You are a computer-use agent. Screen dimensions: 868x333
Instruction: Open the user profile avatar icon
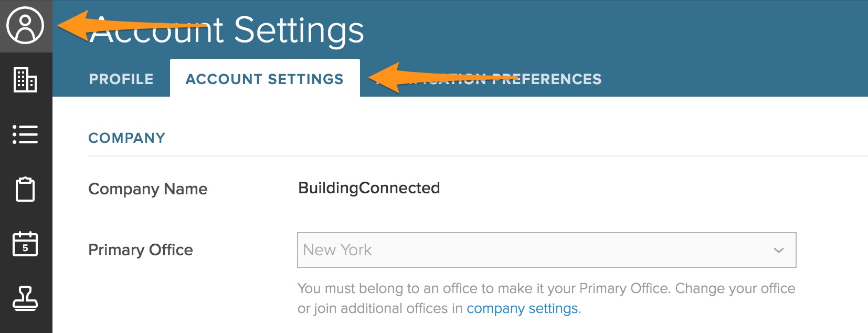point(25,25)
